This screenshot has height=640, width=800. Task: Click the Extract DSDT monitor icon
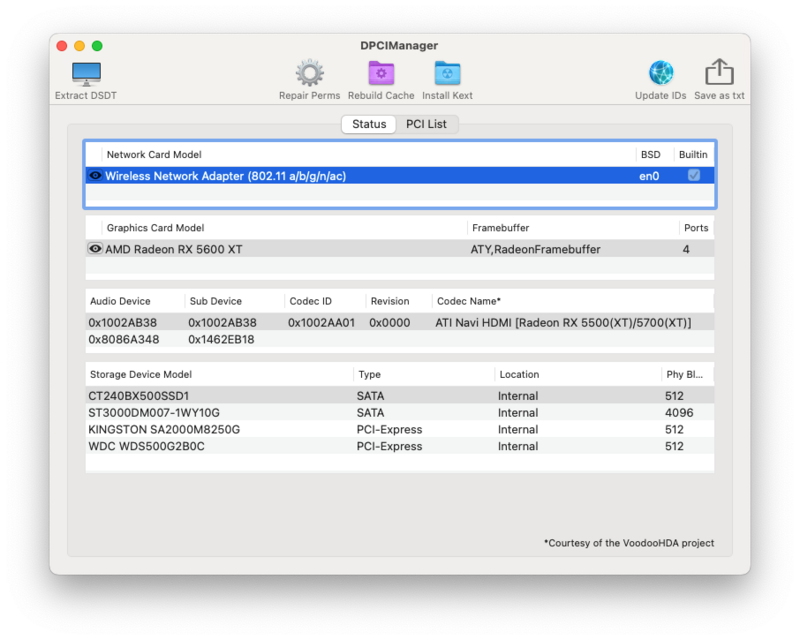pos(86,74)
